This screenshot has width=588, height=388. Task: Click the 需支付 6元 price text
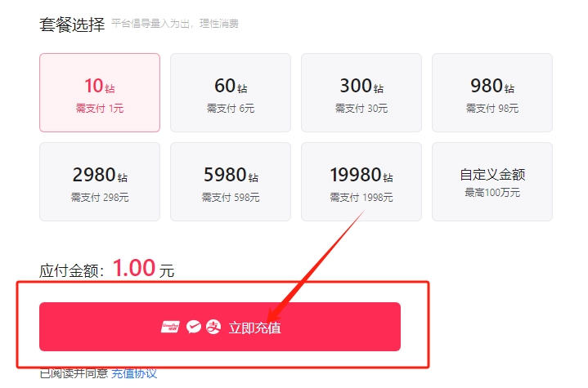(x=231, y=109)
